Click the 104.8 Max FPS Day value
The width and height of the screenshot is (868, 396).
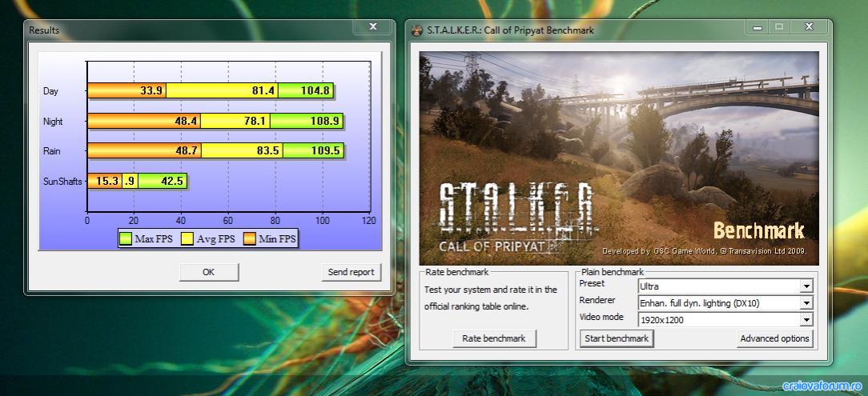pyautogui.click(x=315, y=90)
